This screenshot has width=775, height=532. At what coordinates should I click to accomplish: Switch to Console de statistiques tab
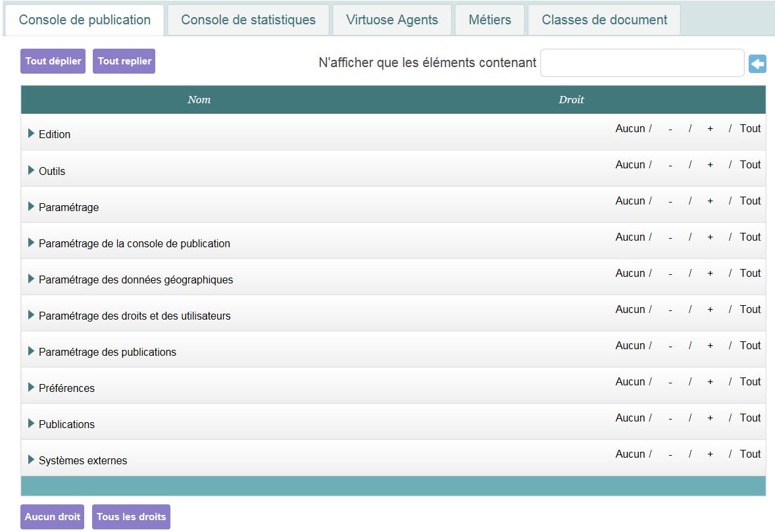point(248,20)
